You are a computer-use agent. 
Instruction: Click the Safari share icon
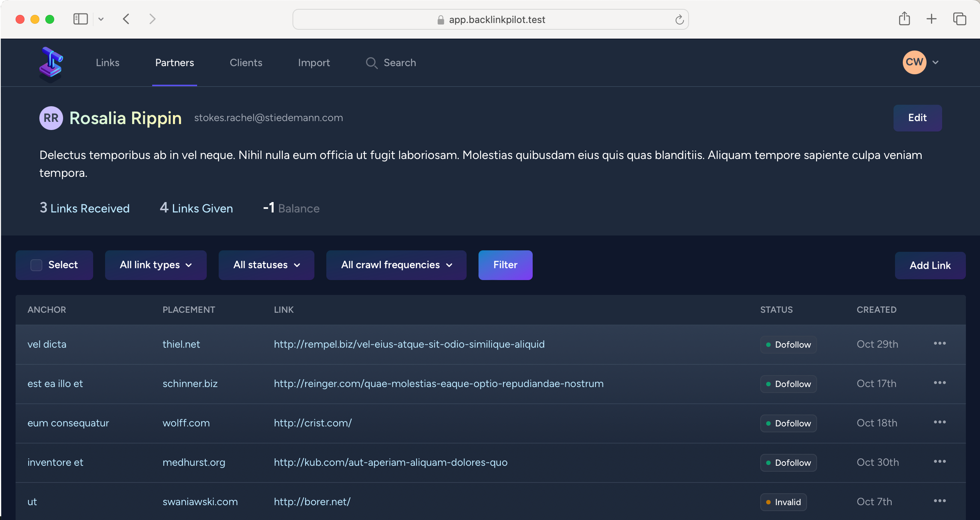click(x=904, y=19)
